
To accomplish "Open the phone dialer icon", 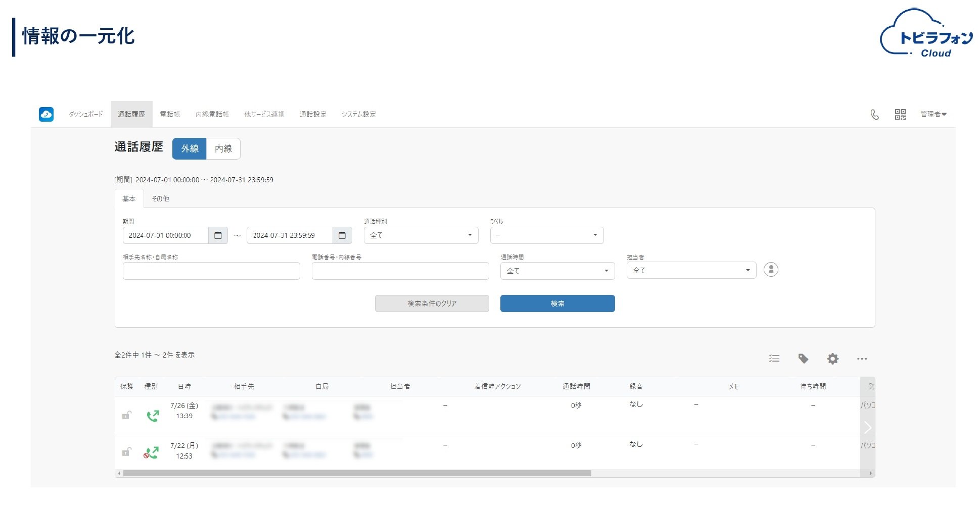I will [874, 115].
